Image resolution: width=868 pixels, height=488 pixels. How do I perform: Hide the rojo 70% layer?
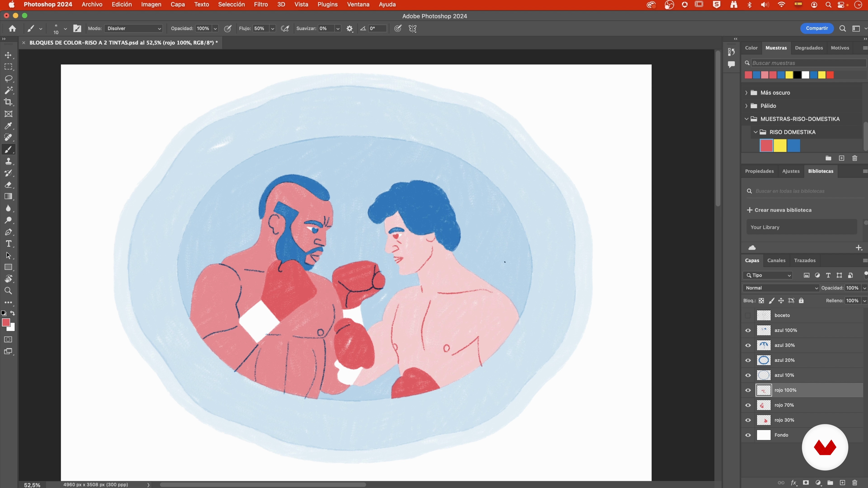[x=748, y=405]
